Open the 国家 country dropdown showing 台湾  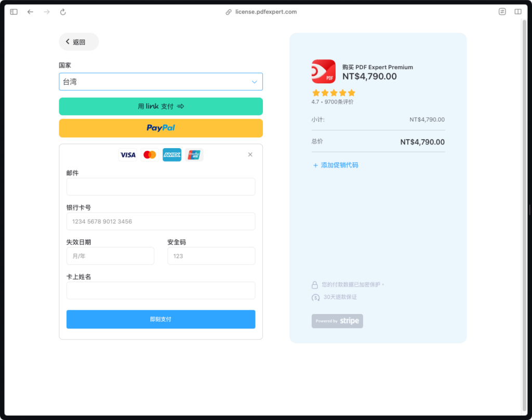coord(161,82)
